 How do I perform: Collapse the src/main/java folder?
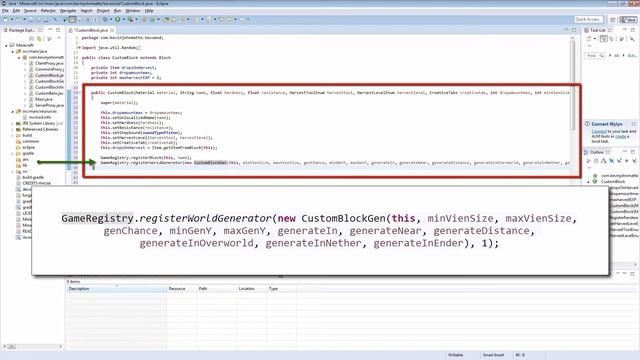13,51
